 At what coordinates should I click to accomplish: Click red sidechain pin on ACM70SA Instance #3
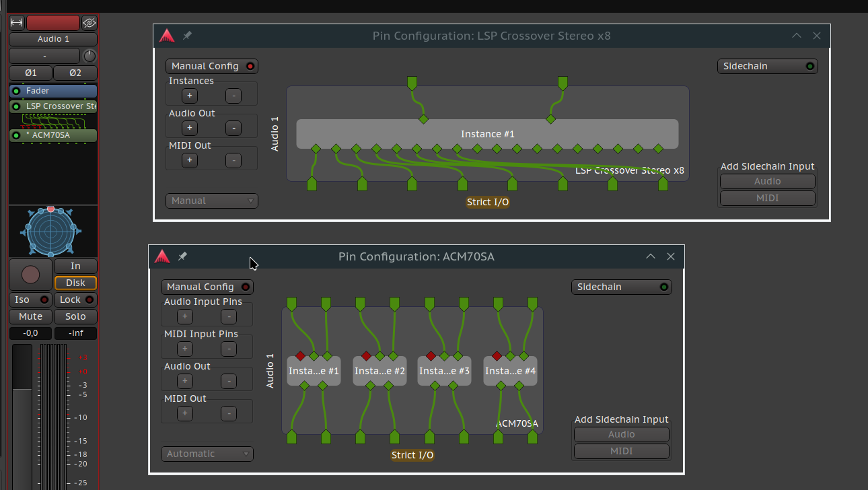(x=431, y=356)
